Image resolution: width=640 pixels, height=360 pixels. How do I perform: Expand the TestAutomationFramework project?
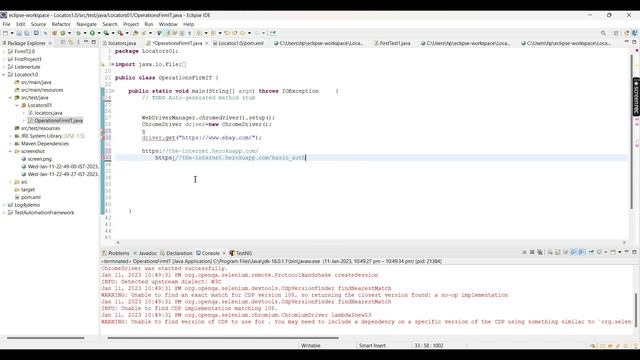coord(4,213)
